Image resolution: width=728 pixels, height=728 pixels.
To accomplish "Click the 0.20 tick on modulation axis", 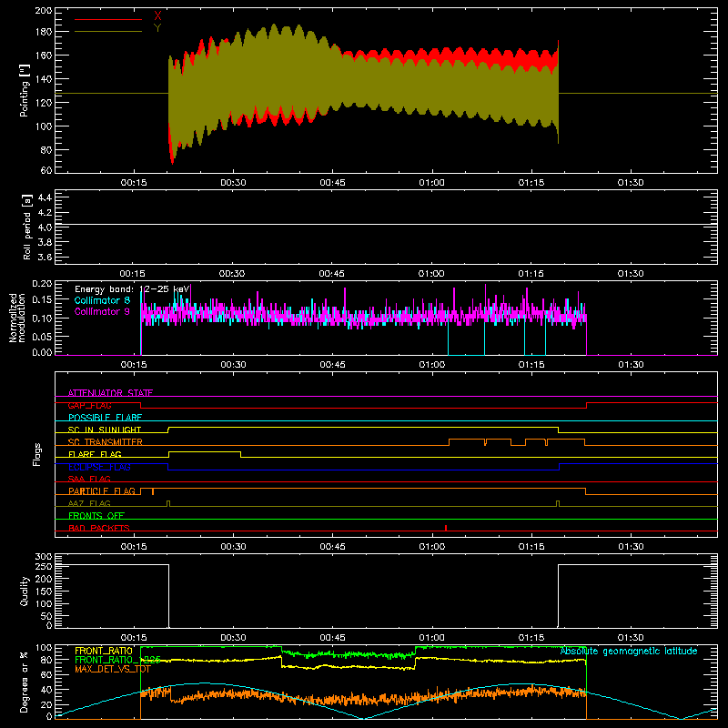I will point(42,284).
